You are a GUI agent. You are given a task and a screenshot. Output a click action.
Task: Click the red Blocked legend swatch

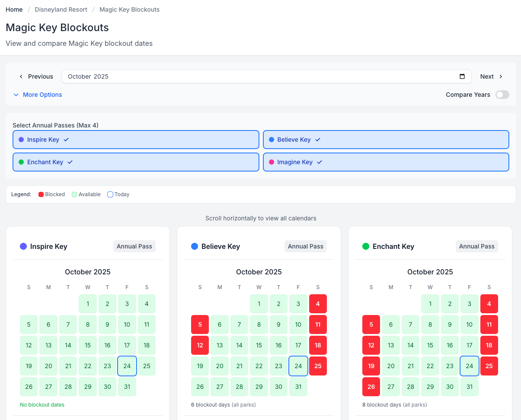(x=41, y=194)
